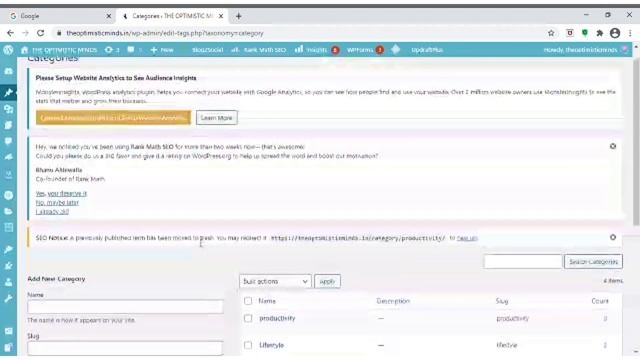Click the 'I already did' link
640x360 pixels.
click(52, 211)
